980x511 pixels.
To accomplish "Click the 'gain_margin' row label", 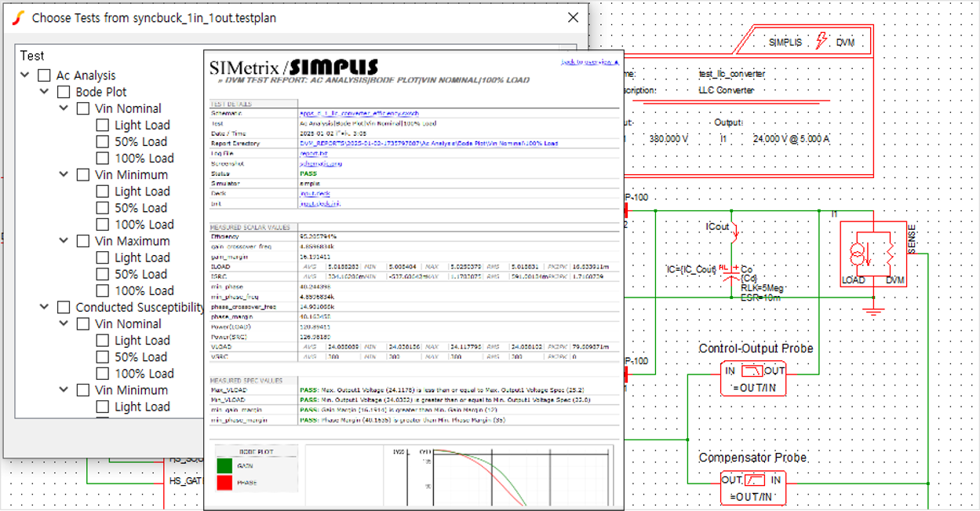I will click(x=228, y=256).
